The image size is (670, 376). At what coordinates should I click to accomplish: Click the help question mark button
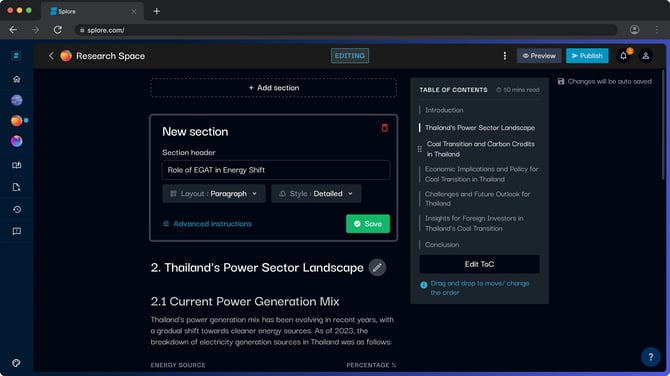point(650,357)
